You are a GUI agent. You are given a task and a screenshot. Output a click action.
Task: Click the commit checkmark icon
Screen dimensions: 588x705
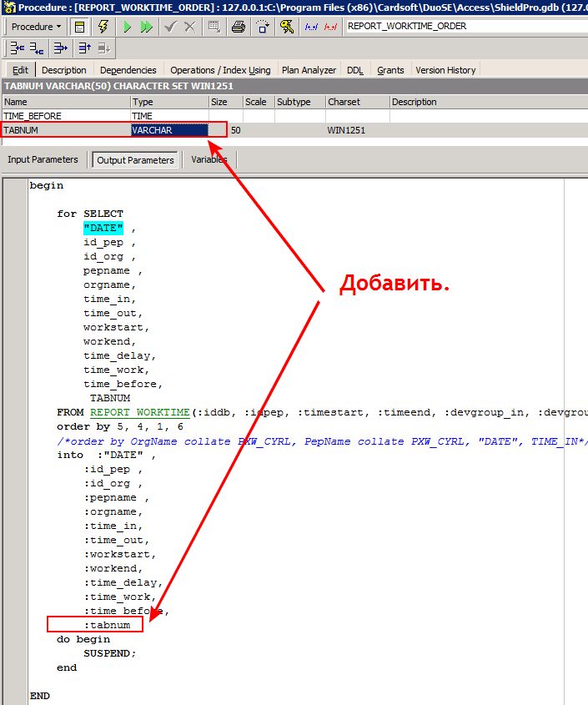click(170, 27)
